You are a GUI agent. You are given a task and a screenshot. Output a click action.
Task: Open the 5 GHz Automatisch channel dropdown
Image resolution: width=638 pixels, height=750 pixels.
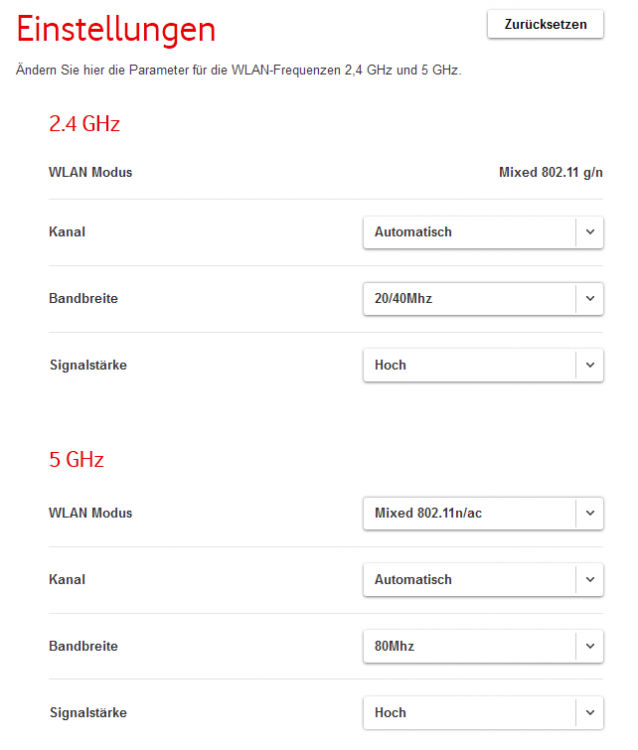tap(470, 579)
